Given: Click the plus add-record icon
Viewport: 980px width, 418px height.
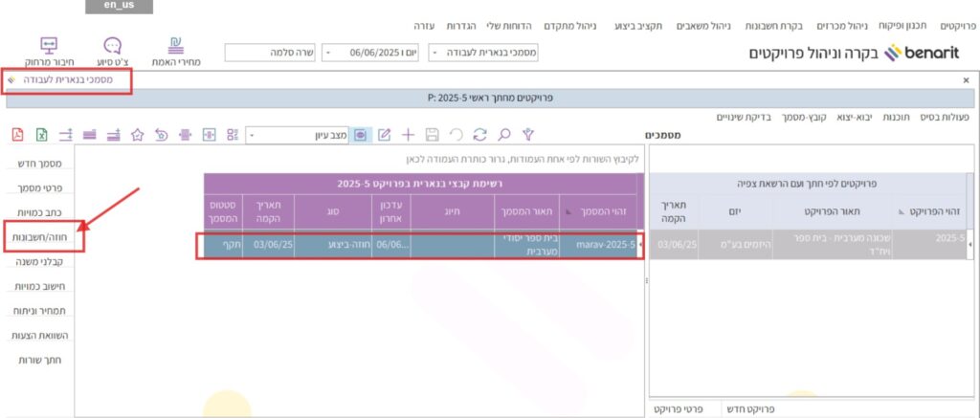Looking at the screenshot, I should [409, 135].
